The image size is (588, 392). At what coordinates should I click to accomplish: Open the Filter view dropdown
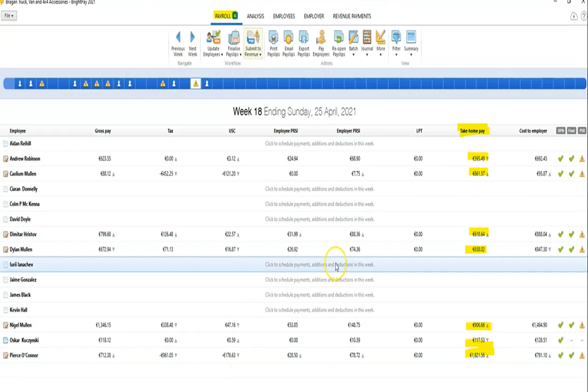tap(396, 44)
